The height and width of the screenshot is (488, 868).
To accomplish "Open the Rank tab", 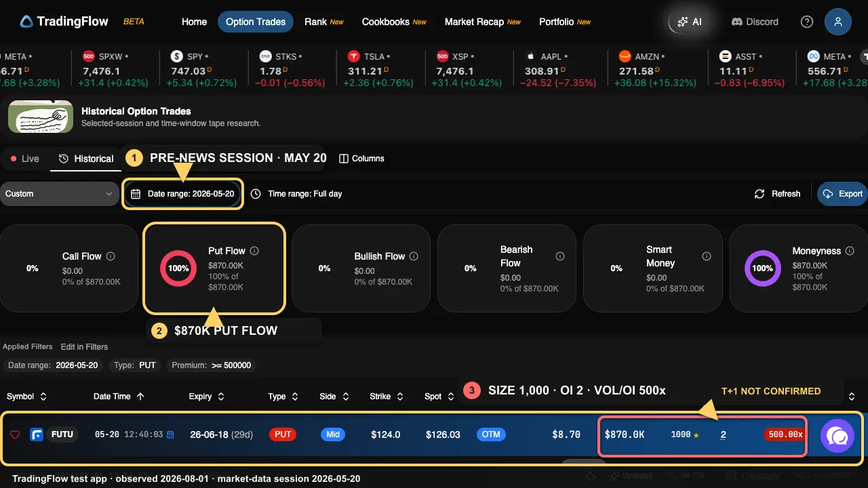I will [x=324, y=22].
